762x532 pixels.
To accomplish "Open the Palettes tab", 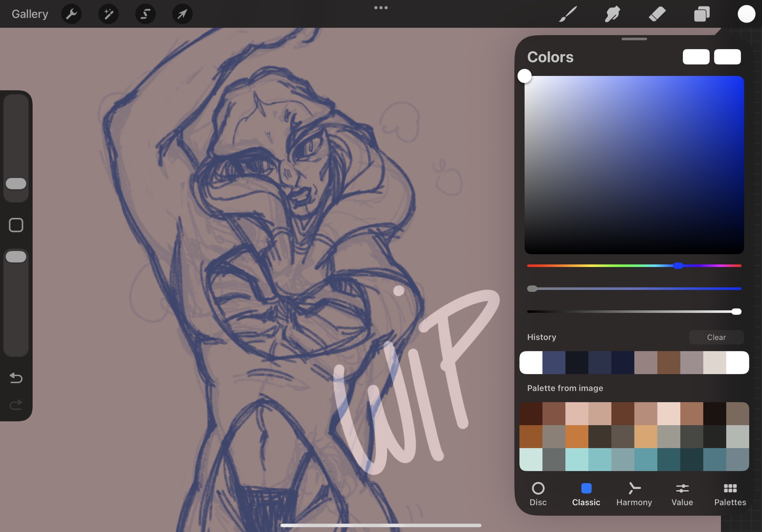I will click(730, 494).
